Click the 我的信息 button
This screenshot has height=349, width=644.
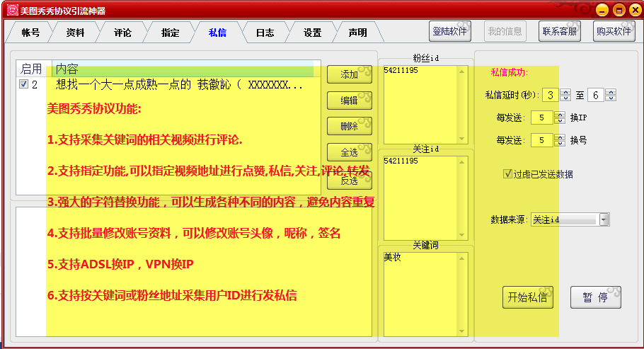505,31
